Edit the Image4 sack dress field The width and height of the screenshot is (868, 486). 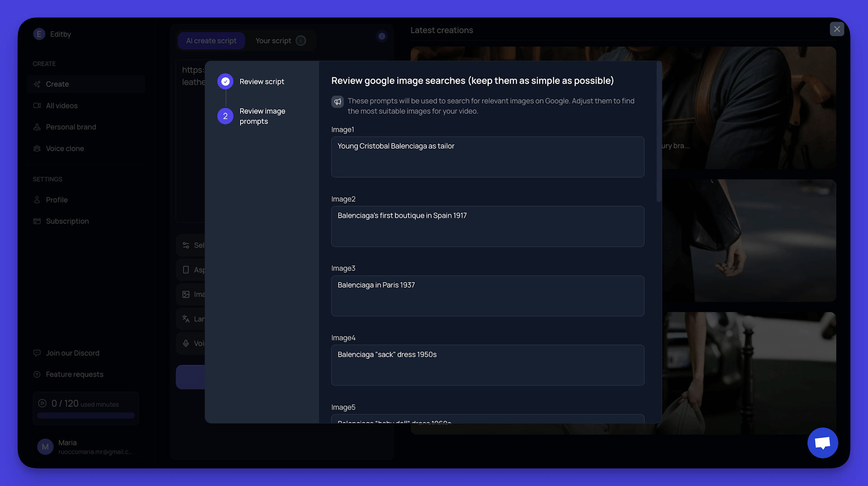coord(488,365)
